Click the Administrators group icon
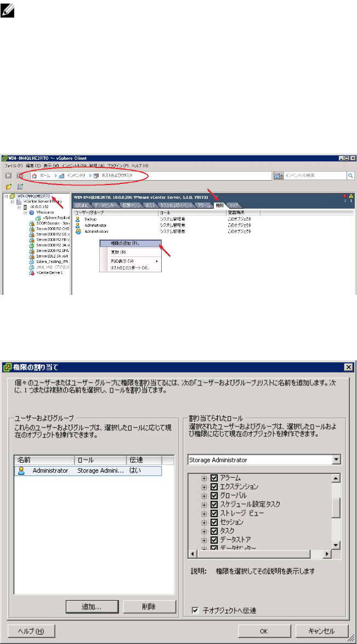This screenshot has height=644, width=357. (77, 231)
